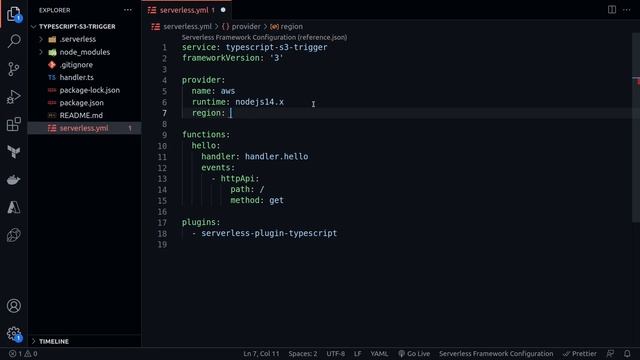Viewport: 640px width, 360px height.
Task: Open package-lock.json file
Action: tap(89, 90)
